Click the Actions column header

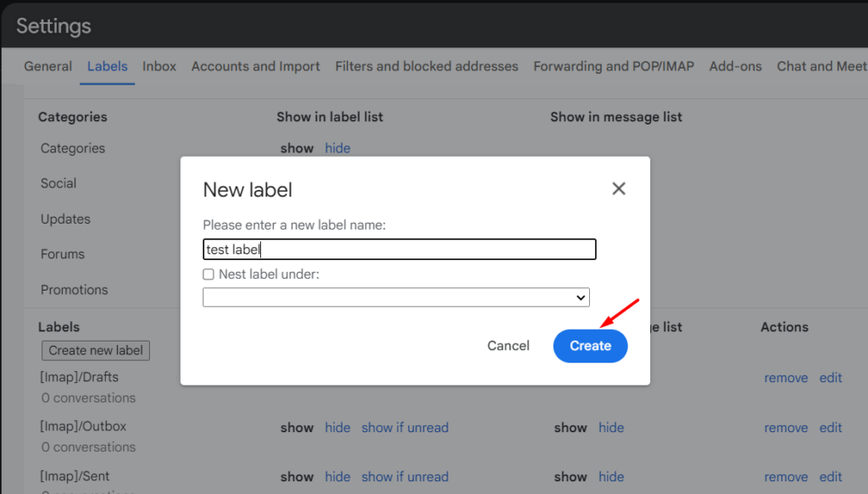pos(784,327)
